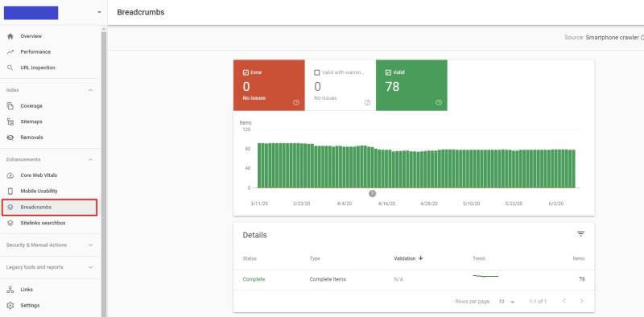Viewport: 644px width, 317px height.
Task: Open Rows per page dropdown
Action: coord(506,302)
